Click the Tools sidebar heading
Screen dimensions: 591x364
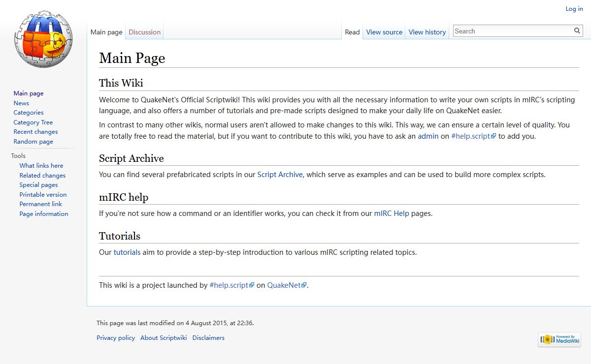tap(18, 156)
